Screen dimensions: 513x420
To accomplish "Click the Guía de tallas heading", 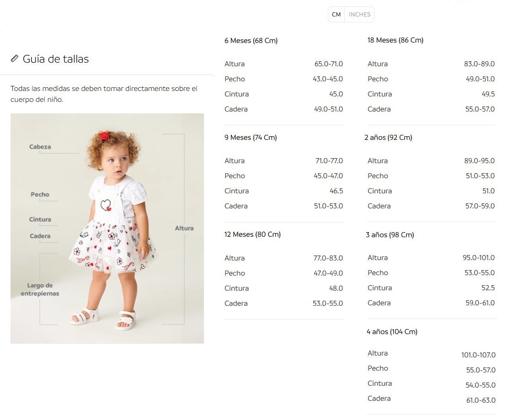I will pos(56,59).
